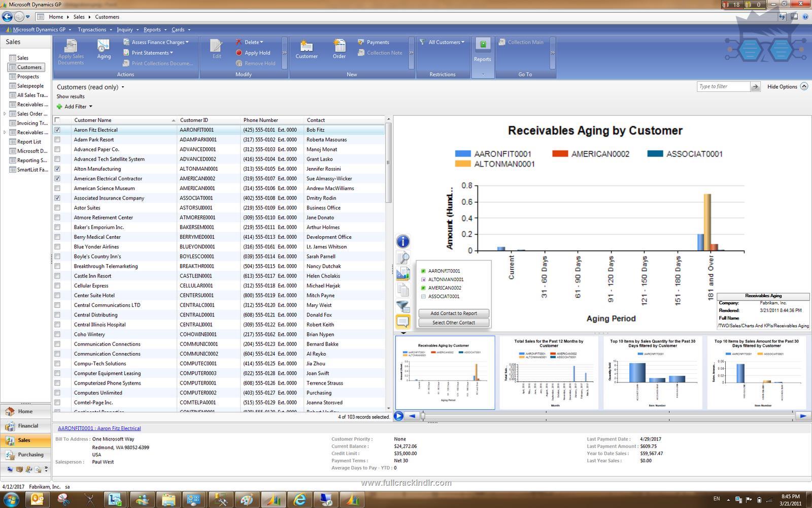Toggle AARONFIT0001 in contact popup

click(423, 271)
